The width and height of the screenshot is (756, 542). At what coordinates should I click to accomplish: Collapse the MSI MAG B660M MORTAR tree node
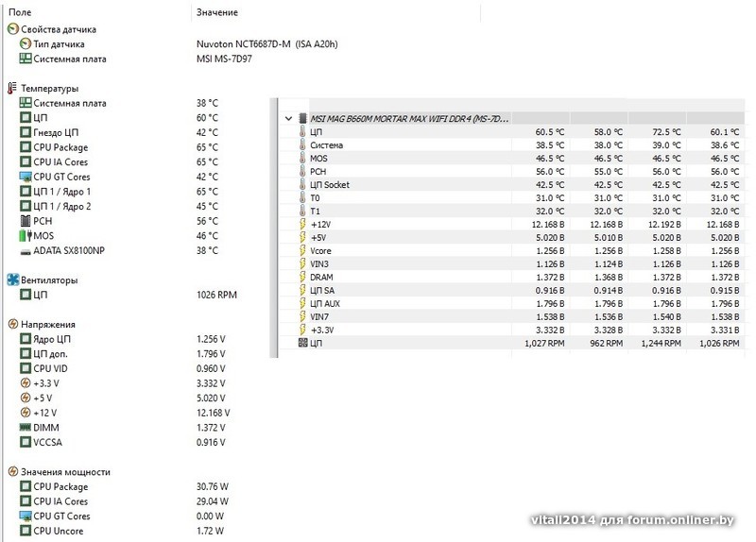click(288, 118)
